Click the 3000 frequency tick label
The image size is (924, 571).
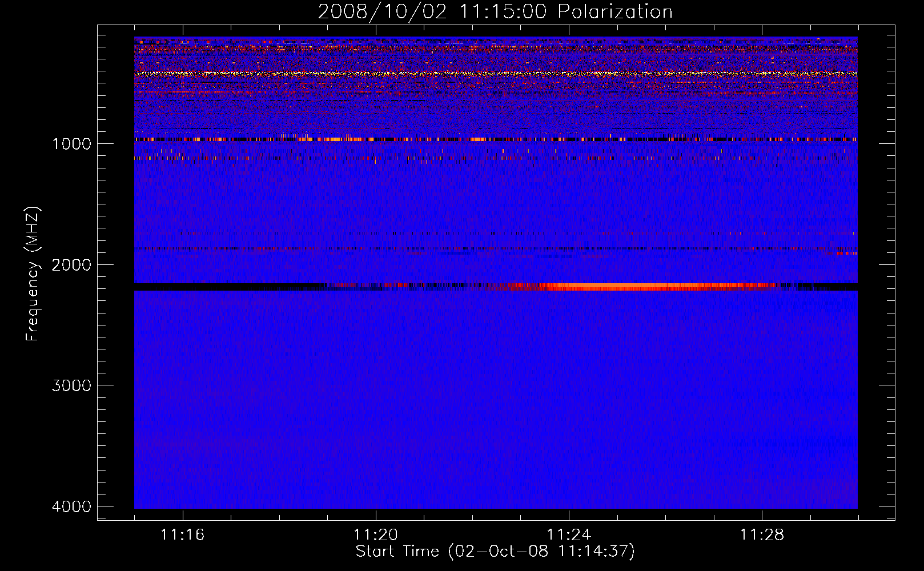click(71, 385)
